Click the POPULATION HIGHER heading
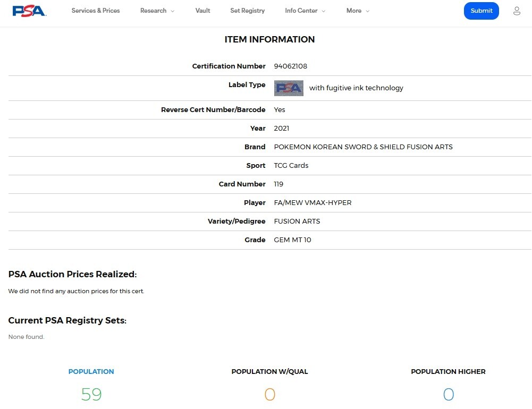Viewport: 532px width, 409px height. 448,371
